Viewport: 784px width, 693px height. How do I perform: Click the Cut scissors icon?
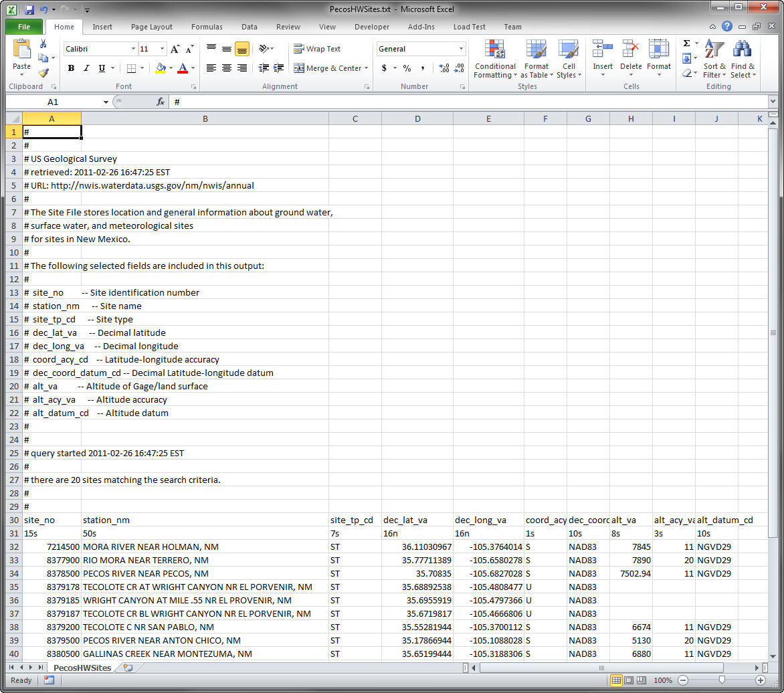pyautogui.click(x=43, y=44)
